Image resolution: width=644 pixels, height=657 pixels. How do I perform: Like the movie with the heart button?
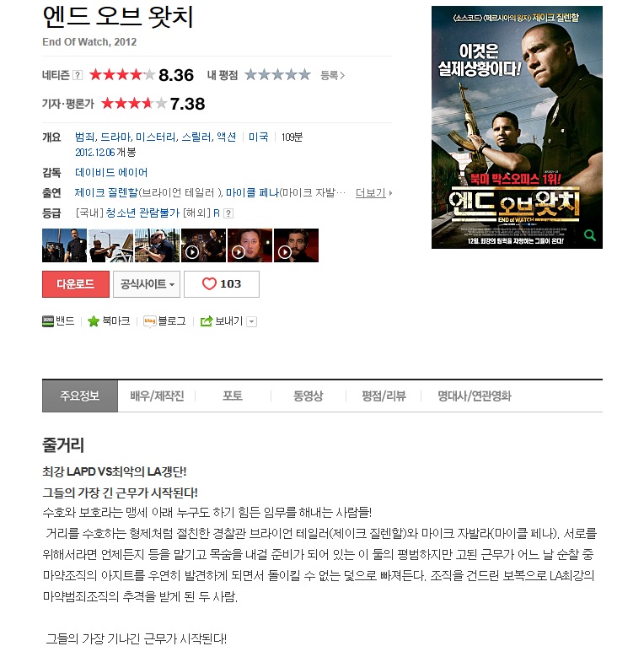click(222, 284)
